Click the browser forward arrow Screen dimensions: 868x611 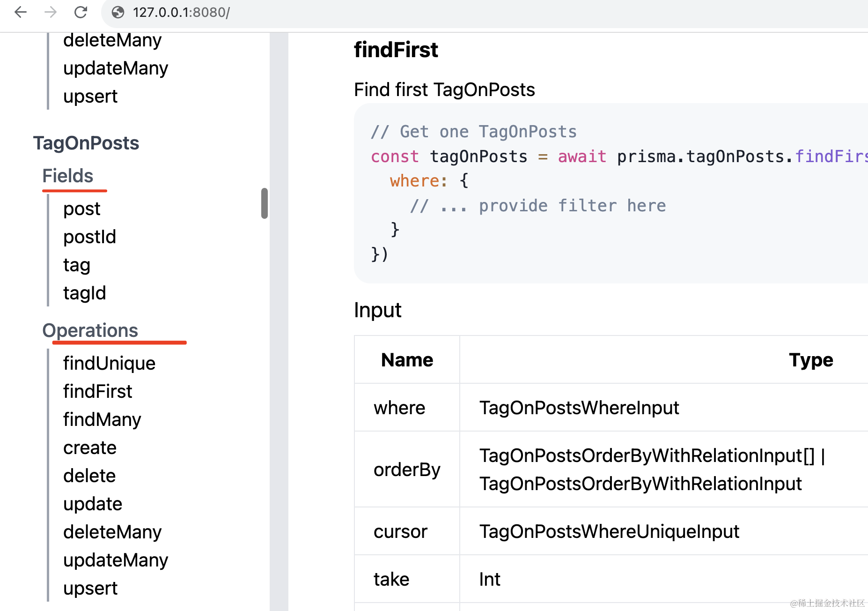tap(51, 12)
